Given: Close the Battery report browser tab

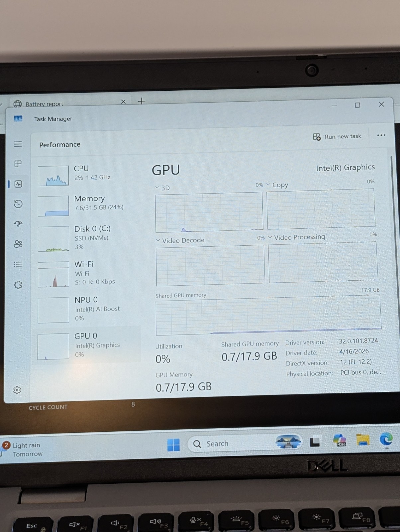Looking at the screenshot, I should [x=123, y=101].
